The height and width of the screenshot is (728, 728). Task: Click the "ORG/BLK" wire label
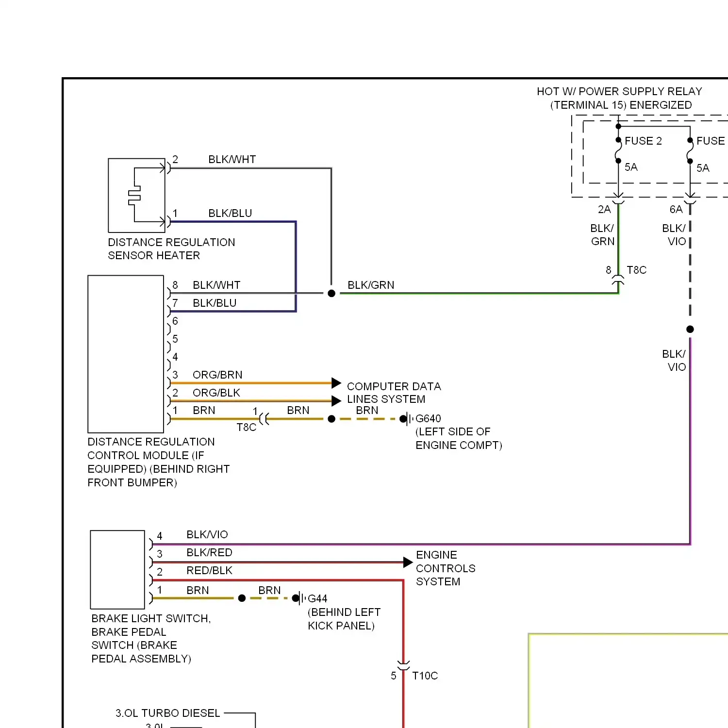click(x=216, y=393)
